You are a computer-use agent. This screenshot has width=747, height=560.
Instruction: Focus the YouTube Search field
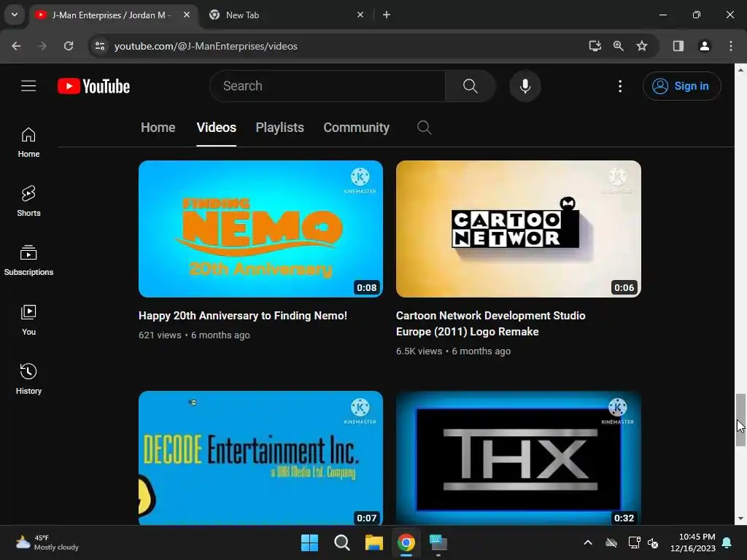click(328, 86)
